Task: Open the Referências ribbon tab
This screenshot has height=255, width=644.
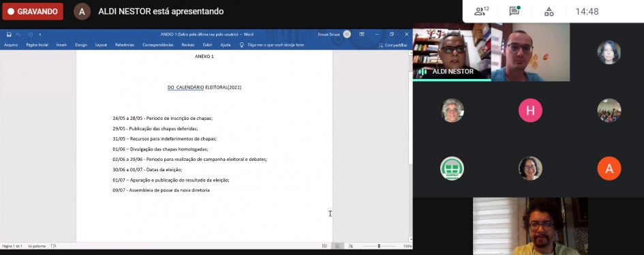Action: (x=125, y=45)
